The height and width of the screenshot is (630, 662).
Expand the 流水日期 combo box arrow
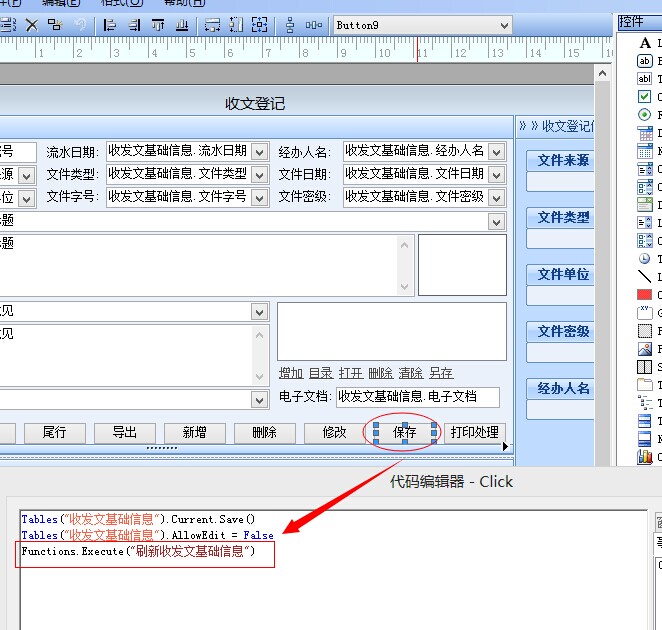pyautogui.click(x=260, y=152)
